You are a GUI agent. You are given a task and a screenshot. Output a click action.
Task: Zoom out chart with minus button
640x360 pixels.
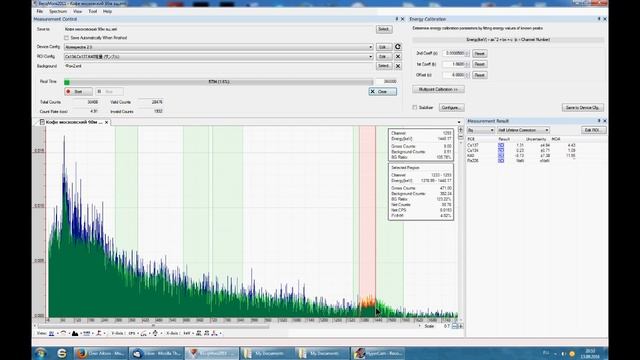point(460,138)
